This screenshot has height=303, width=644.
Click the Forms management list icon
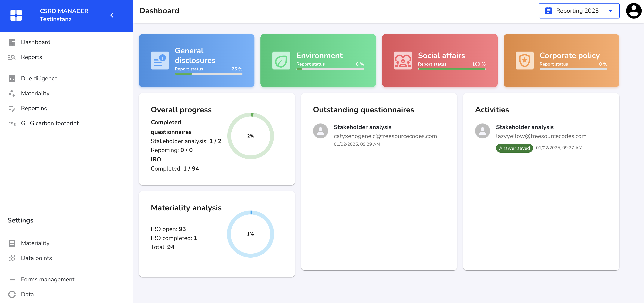point(12,279)
